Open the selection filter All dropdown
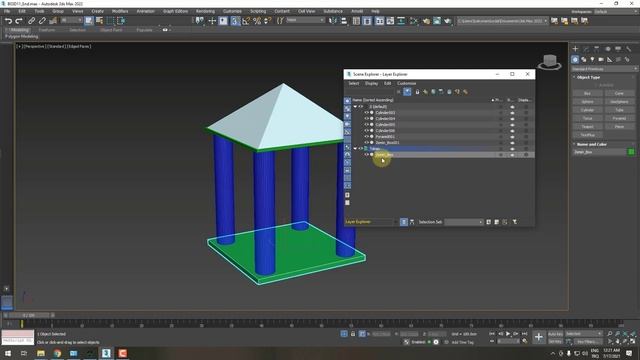This screenshot has width=640, height=360. tap(71, 20)
